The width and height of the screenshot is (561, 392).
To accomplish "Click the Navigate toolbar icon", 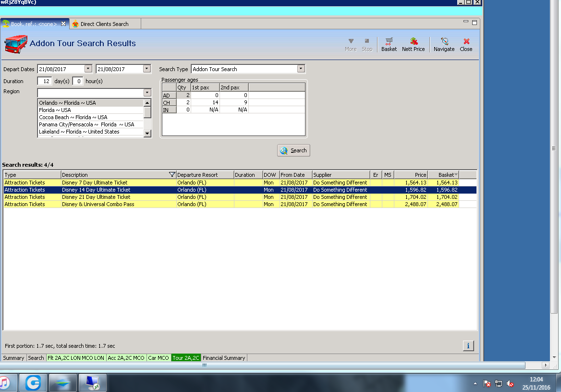I will (444, 44).
